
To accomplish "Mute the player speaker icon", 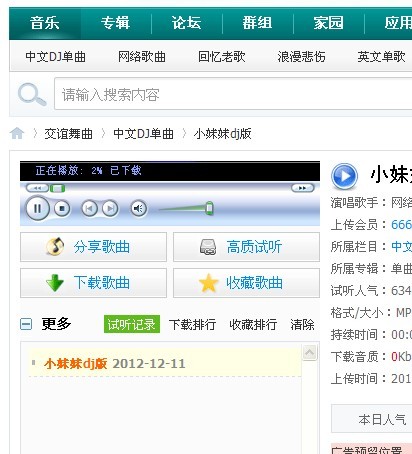I will tap(138, 209).
